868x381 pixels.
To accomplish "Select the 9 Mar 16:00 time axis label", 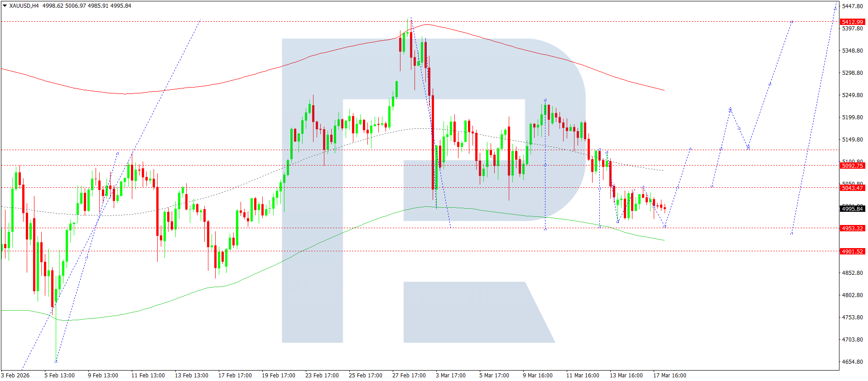I will click(x=537, y=375).
